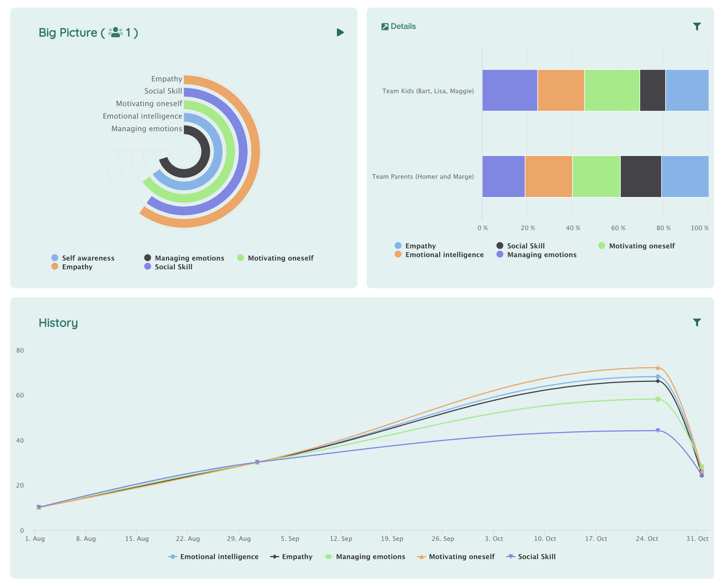Click the green segment of Team Parents bar
728x588 pixels.
[596, 176]
